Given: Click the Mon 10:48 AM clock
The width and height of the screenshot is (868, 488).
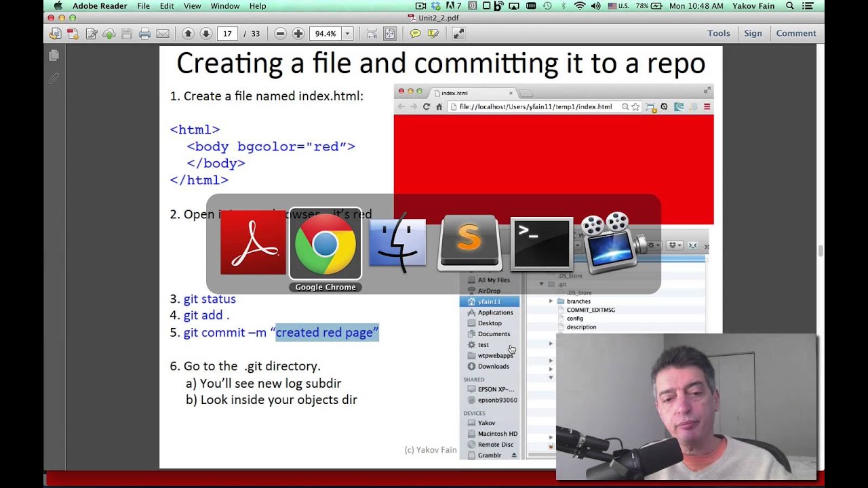Looking at the screenshot, I should click(696, 6).
